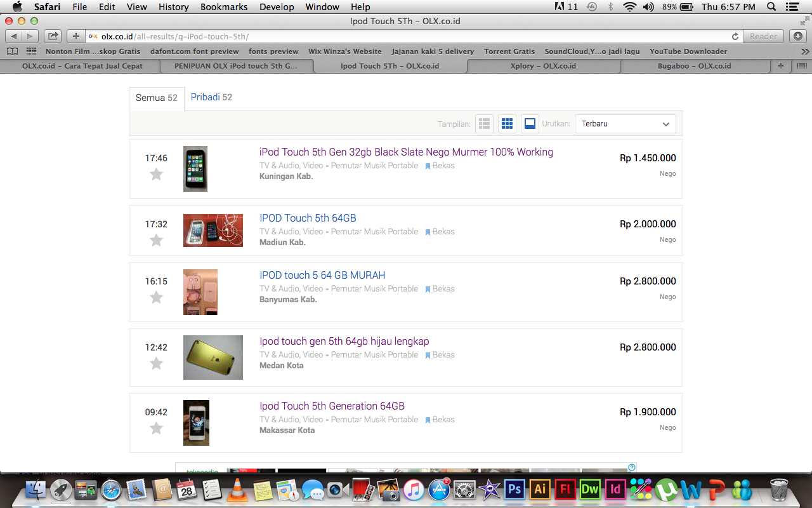Star the 12:42 Ipod touch hijau listing
This screenshot has width=812, height=508.
tap(156, 363)
